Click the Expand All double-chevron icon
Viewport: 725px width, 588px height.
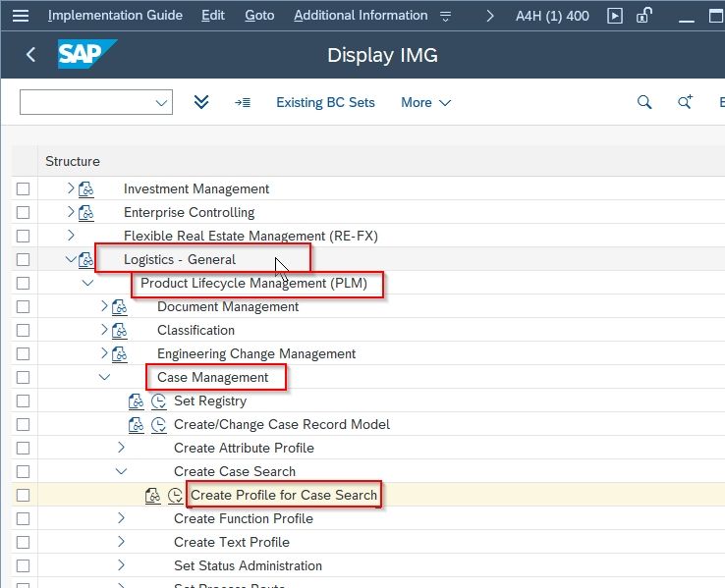[201, 102]
